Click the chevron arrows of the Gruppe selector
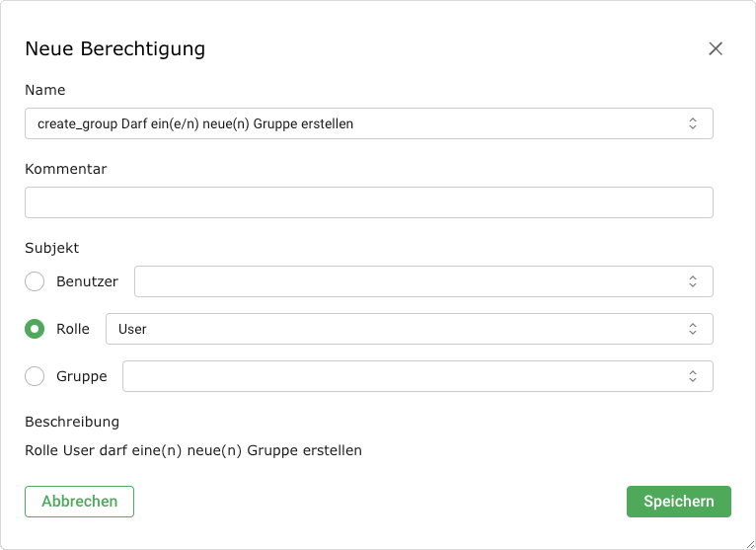Viewport: 756px width, 550px height. (x=693, y=376)
